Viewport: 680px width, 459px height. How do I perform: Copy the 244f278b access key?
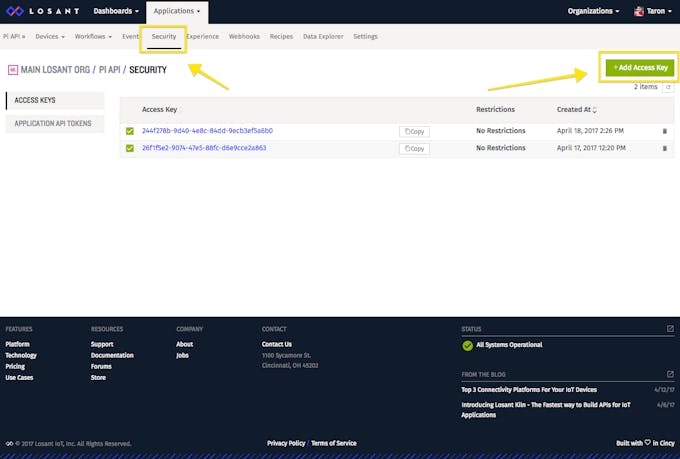(x=414, y=131)
